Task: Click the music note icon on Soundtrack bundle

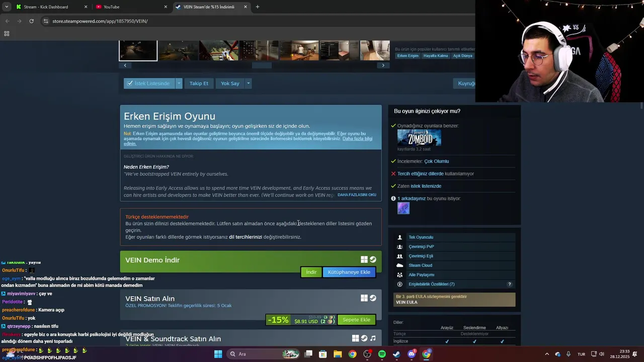Action: click(373, 338)
